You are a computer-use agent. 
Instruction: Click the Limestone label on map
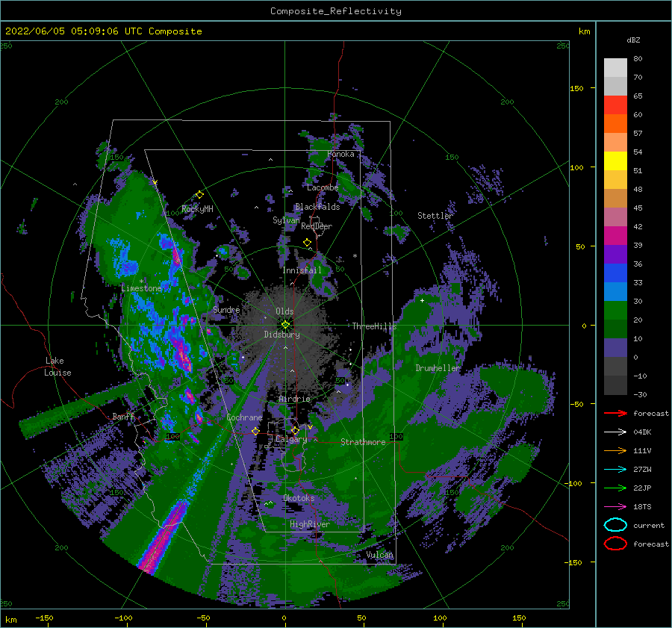pos(141,288)
